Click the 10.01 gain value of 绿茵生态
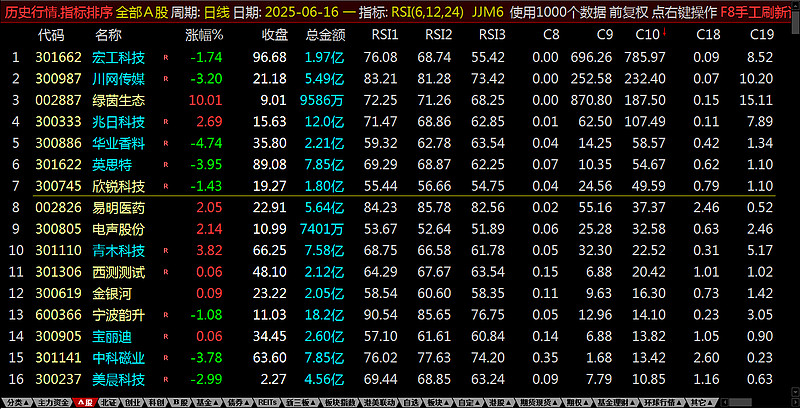The image size is (800, 409). (x=206, y=100)
